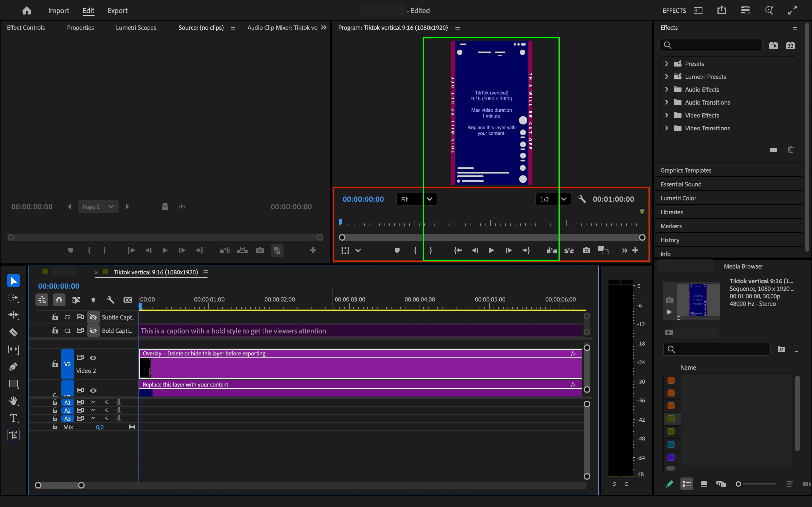
Task: Click the Effects panel search field
Action: [715, 45]
